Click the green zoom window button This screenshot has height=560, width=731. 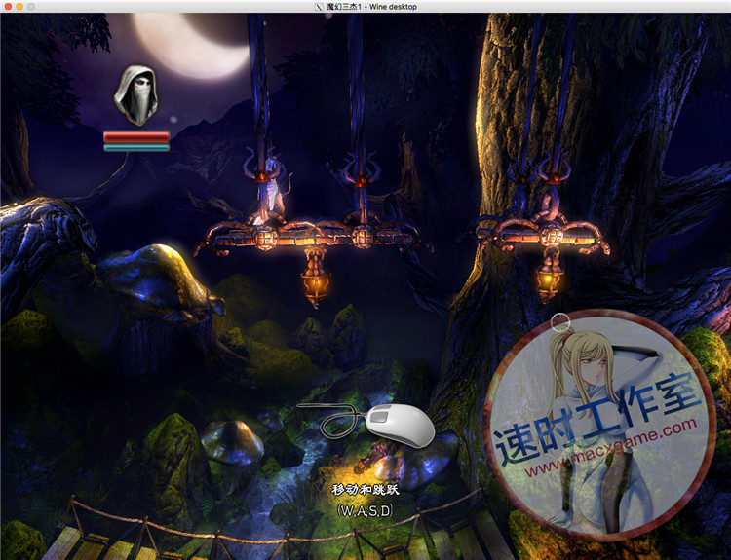click(x=31, y=7)
